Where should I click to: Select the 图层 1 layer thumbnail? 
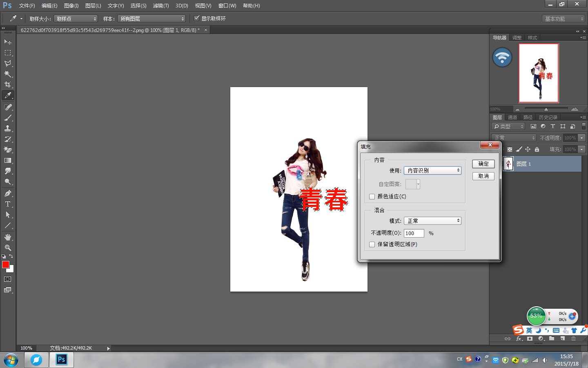click(x=508, y=164)
